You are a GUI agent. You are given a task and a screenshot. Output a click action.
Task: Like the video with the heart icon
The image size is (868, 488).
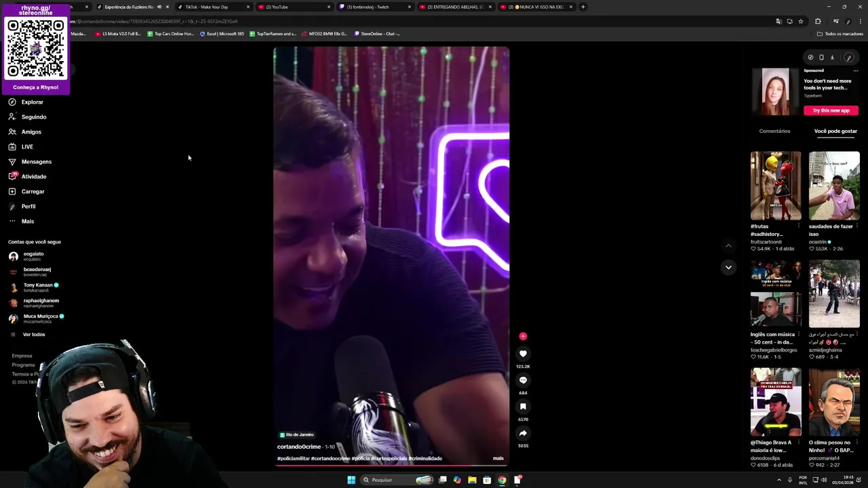[x=523, y=354]
